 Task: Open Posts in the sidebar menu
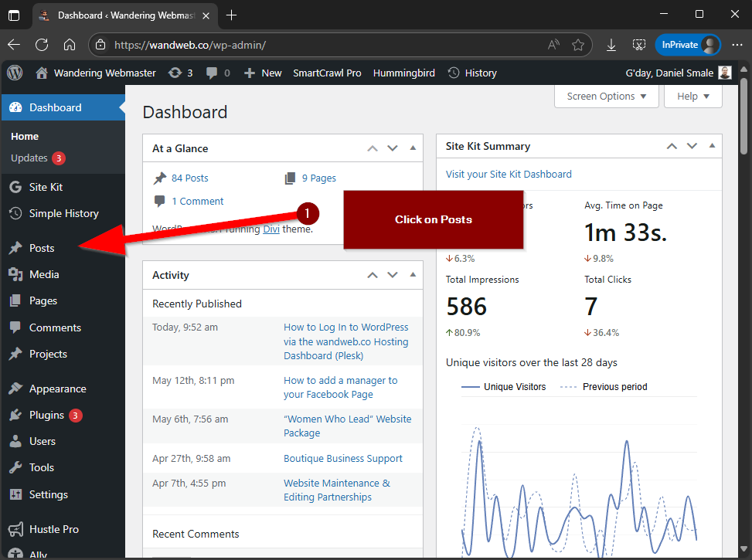click(x=42, y=248)
